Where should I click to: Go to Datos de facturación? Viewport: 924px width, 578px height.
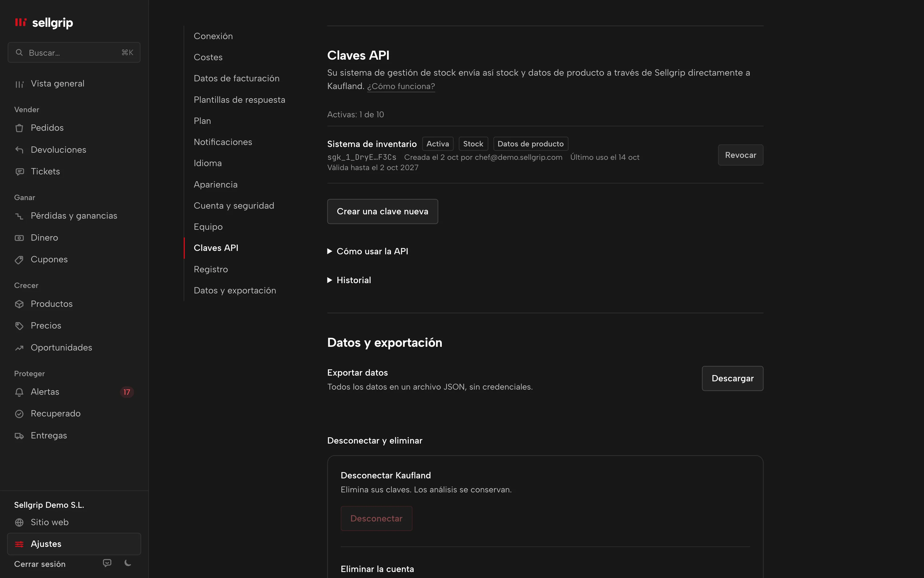236,78
